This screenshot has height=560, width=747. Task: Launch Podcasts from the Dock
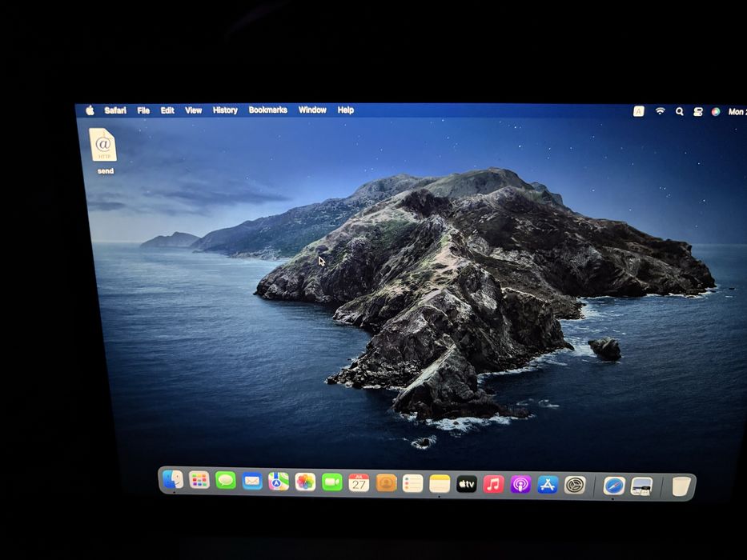pos(520,486)
